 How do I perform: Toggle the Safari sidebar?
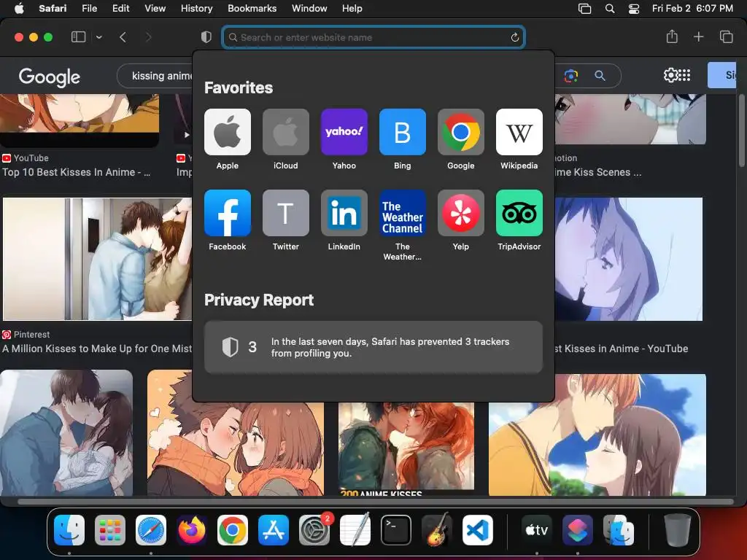(78, 37)
